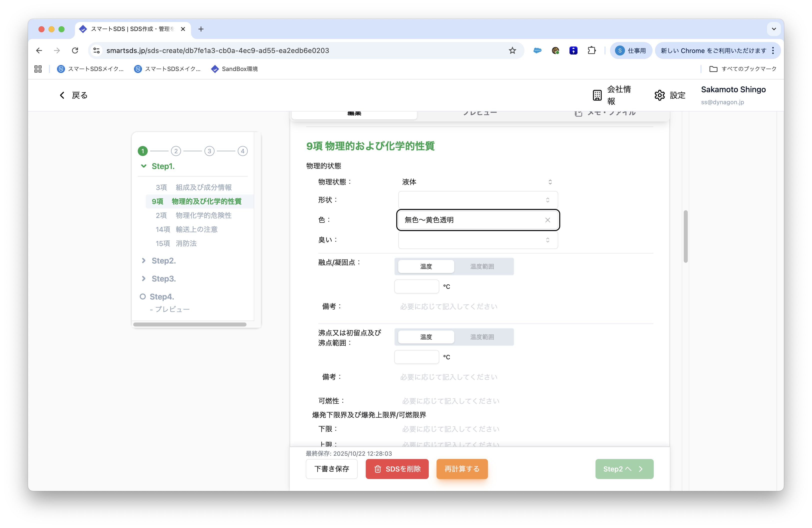
Task: Click the trash icon on SDS delete button
Action: [378, 469]
